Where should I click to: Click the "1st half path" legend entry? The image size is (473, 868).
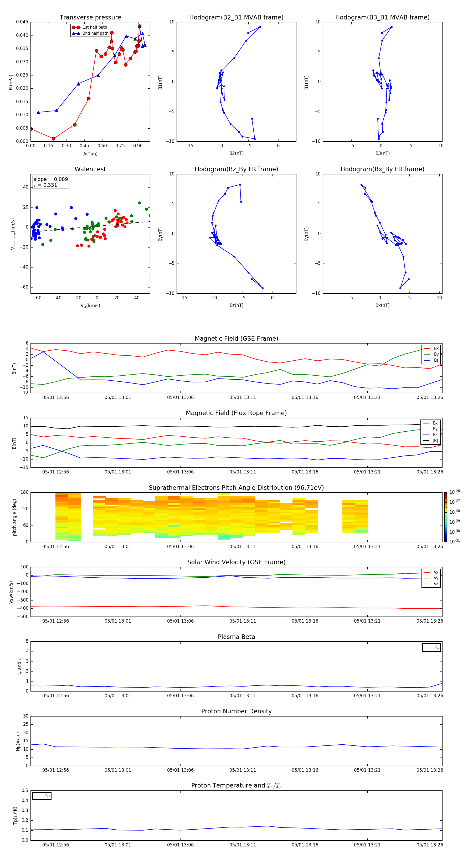click(90, 27)
